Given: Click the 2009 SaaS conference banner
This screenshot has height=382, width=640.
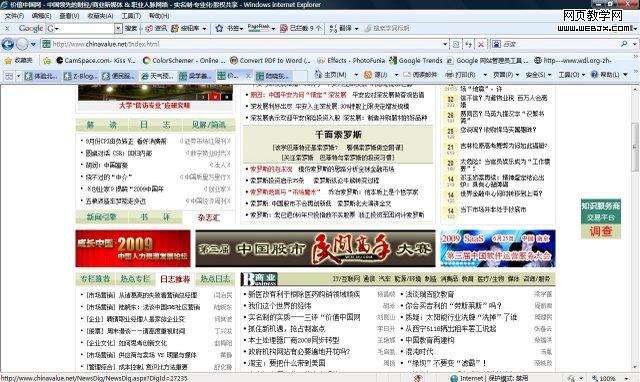Looking at the screenshot, I should pyautogui.click(x=498, y=248).
